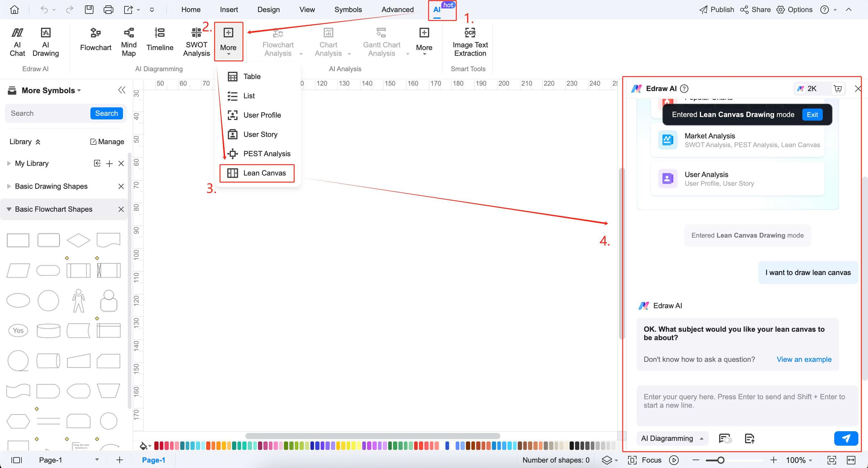Viewport: 868px width, 468px height.
Task: Open the Page-1 page selector dropdown
Action: 97,460
